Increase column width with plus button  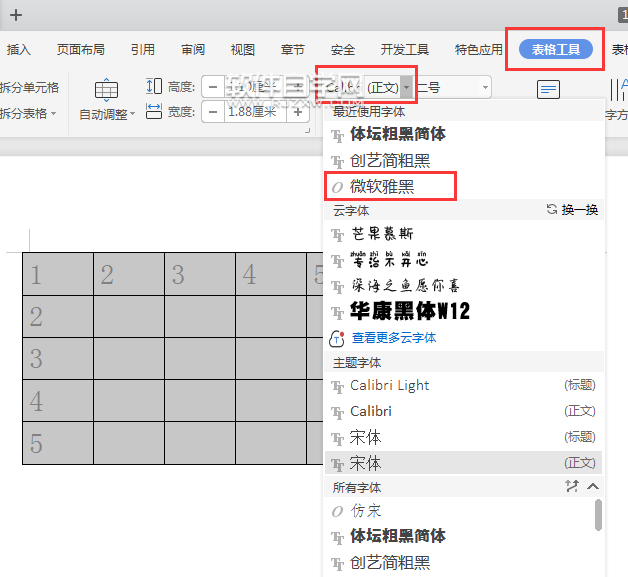click(x=297, y=112)
